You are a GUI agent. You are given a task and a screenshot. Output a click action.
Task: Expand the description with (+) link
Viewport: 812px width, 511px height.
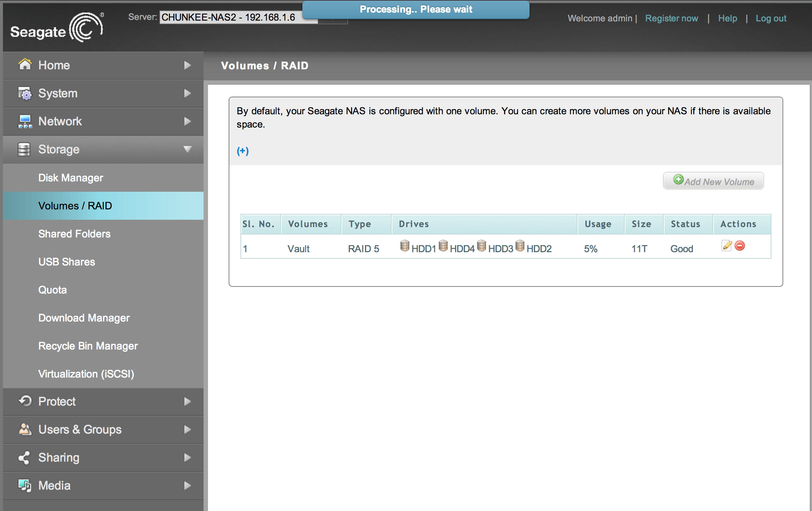[243, 151]
